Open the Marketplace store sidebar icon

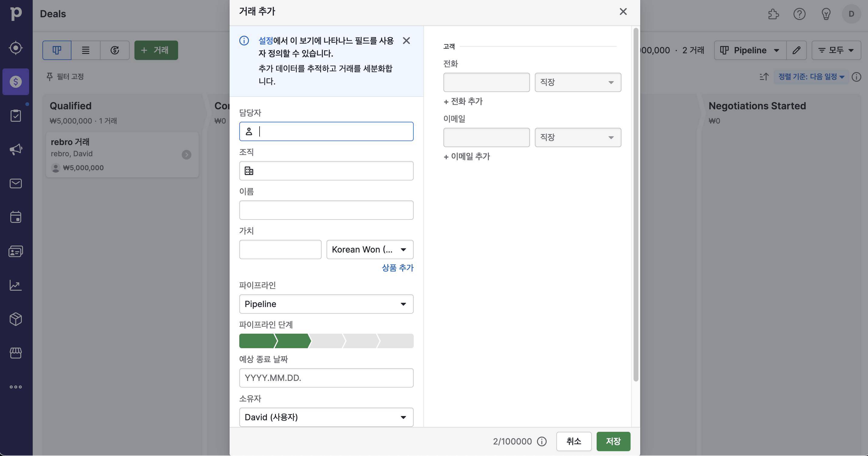(16, 353)
